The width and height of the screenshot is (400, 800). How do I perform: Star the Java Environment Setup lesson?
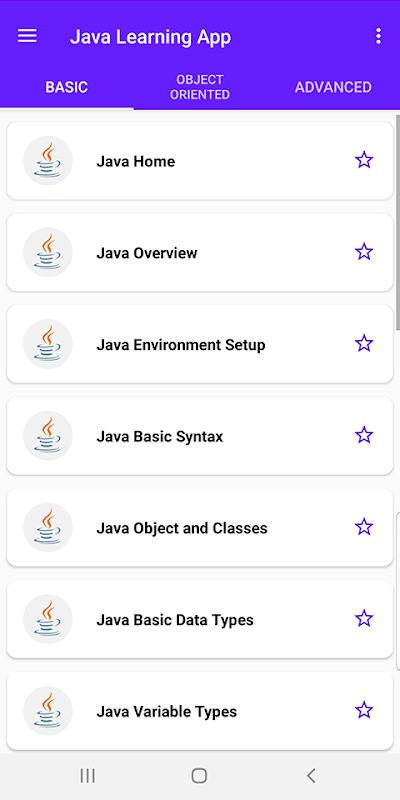(364, 344)
